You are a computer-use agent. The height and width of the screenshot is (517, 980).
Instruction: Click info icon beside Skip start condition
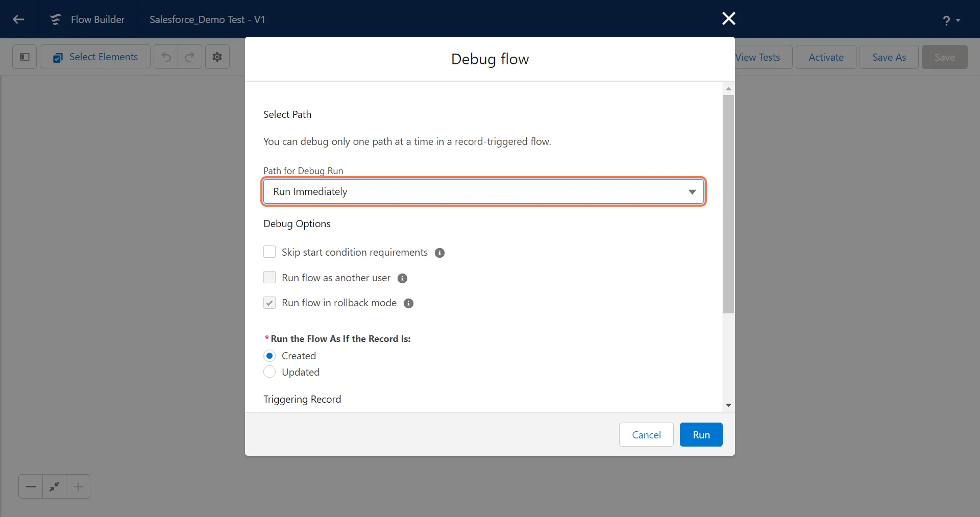(439, 253)
